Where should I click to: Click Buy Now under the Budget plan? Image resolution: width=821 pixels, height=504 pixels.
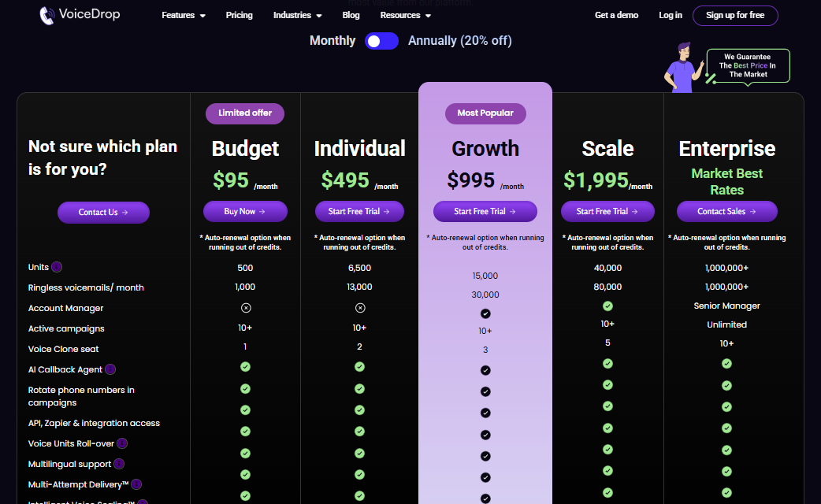coord(245,211)
